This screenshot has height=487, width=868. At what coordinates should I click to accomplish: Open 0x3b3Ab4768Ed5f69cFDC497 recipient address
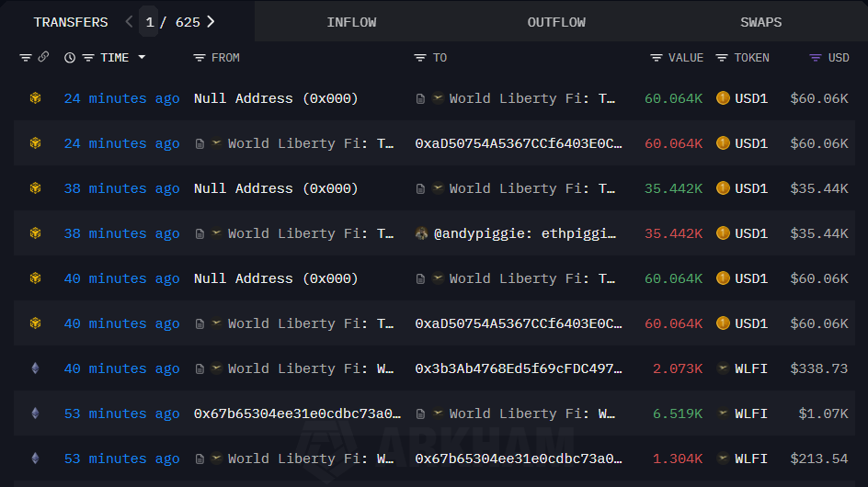pyautogui.click(x=518, y=368)
